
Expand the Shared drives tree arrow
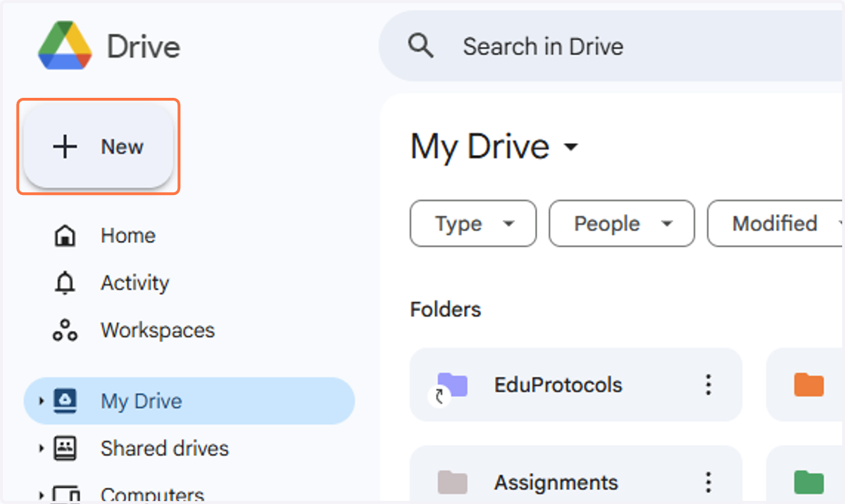coord(42,448)
